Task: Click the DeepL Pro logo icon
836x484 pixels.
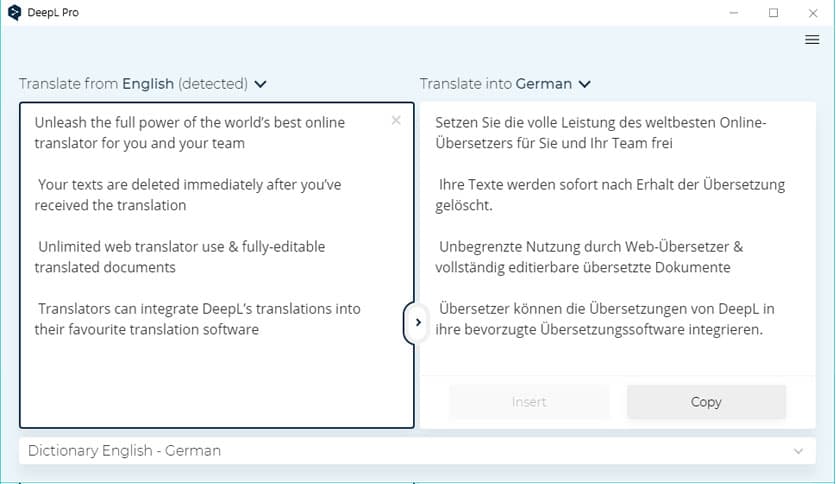Action: tap(14, 12)
